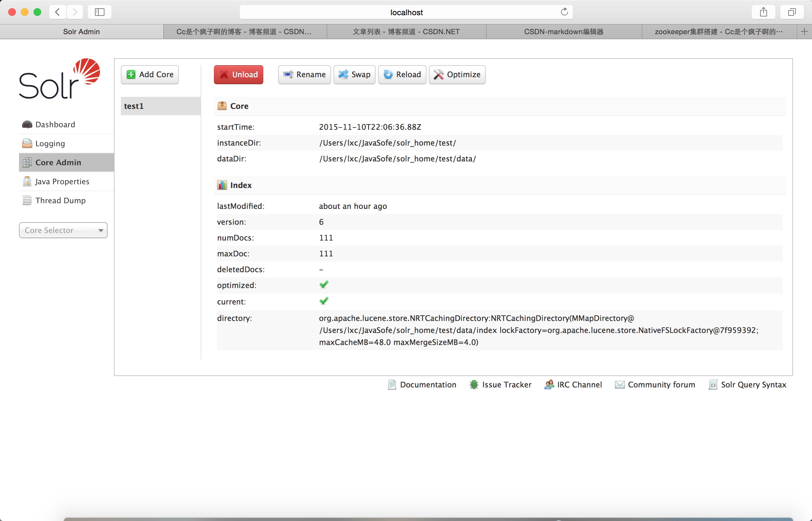Switch to the zookeeper集群搭建 tab
This screenshot has width=812, height=521.
point(719,31)
